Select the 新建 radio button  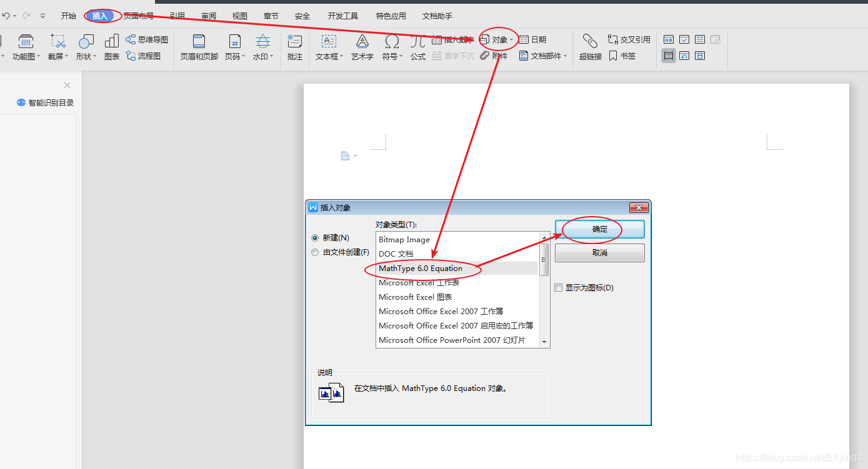click(315, 237)
